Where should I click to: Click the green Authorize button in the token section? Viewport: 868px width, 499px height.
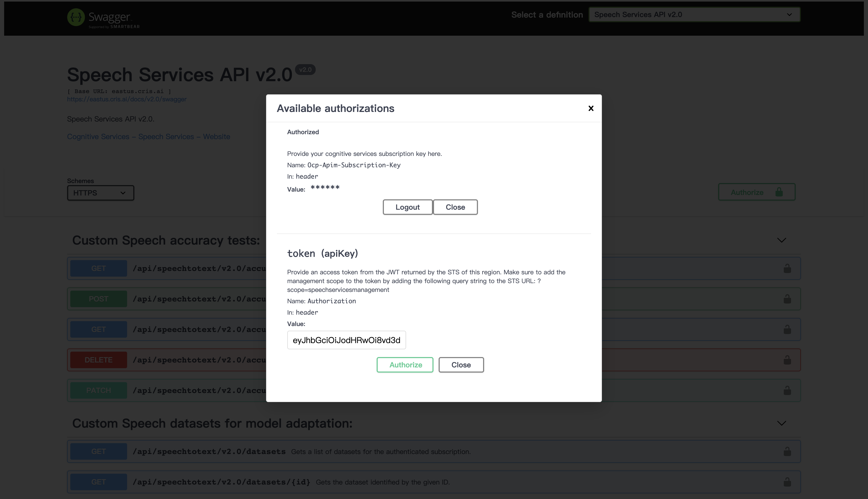pyautogui.click(x=405, y=365)
